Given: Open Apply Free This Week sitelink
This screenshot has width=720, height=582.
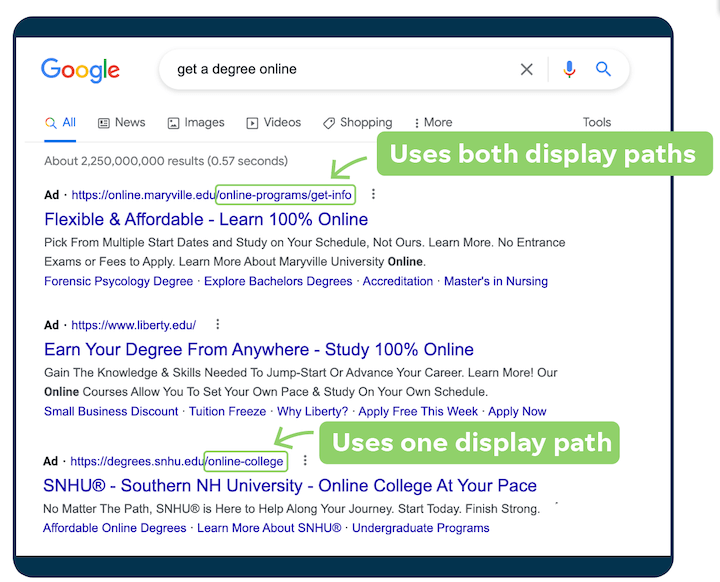Looking at the screenshot, I should point(418,411).
